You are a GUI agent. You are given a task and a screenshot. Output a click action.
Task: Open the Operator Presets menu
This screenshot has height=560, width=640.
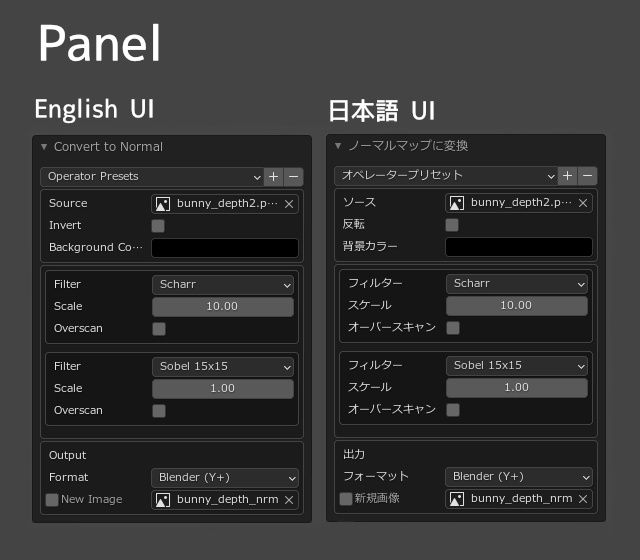tap(151, 177)
